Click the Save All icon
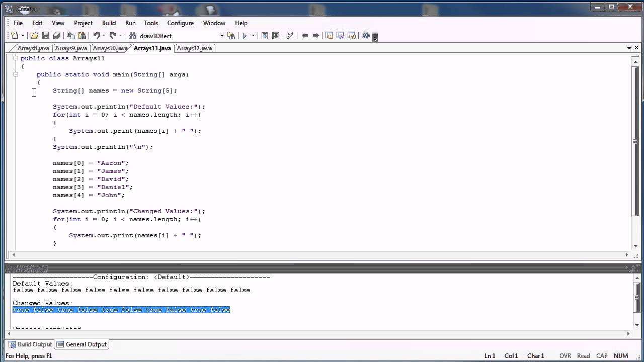 point(56,36)
